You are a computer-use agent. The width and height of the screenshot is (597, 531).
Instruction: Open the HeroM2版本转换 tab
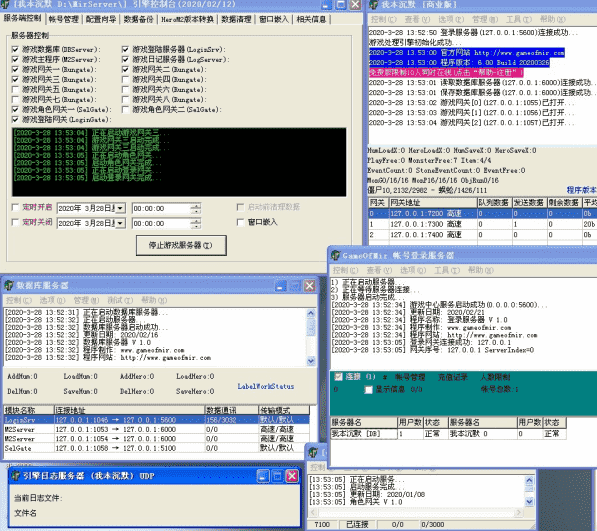click(x=187, y=19)
